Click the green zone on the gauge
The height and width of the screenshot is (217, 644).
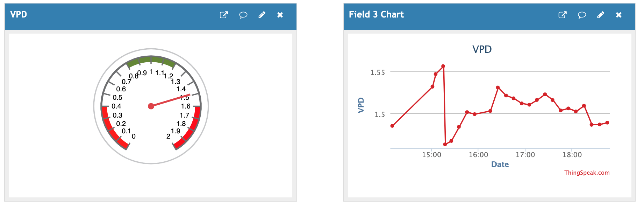[151, 60]
